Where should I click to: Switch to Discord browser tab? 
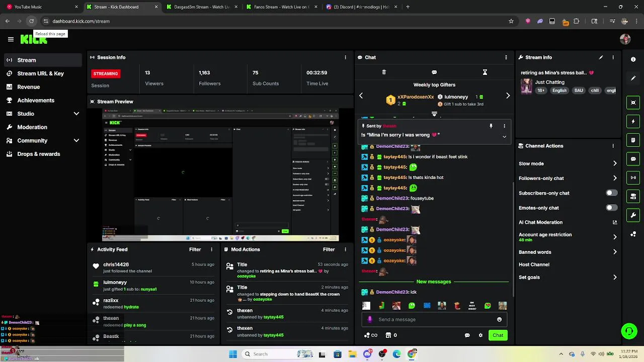pos(362,7)
